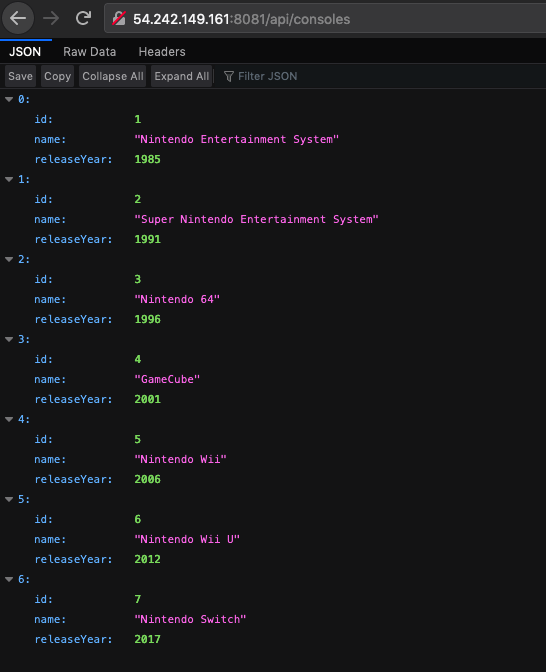Collapse array item 3
The width and height of the screenshot is (546, 672).
(9, 339)
